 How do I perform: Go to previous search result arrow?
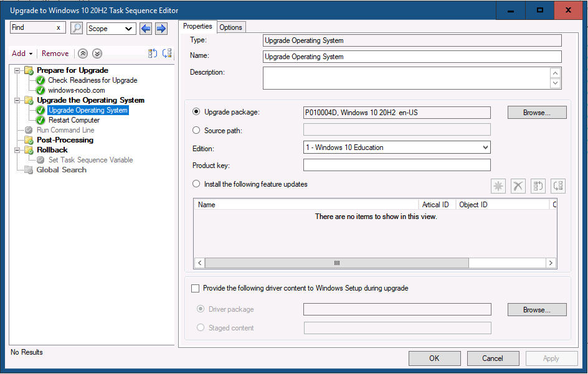(146, 29)
